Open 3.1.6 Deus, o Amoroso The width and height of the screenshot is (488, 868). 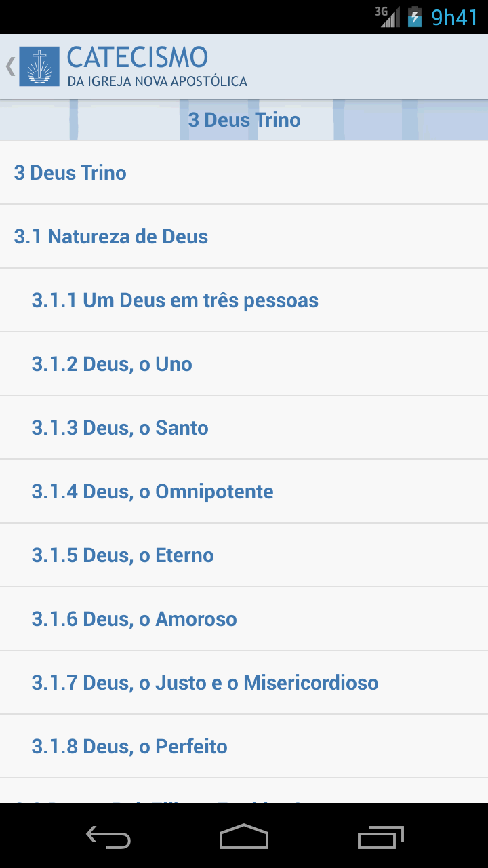(244, 619)
